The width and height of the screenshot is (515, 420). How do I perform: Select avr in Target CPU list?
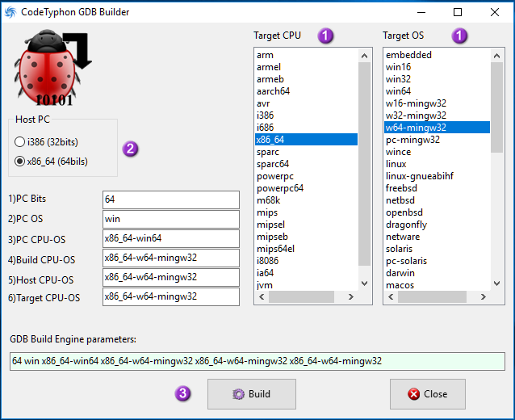306,103
